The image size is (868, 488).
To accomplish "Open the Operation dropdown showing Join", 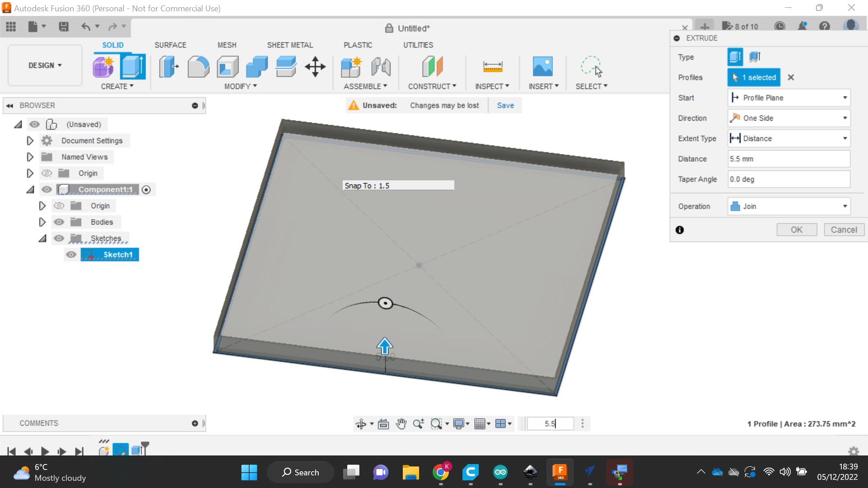I will tap(844, 206).
